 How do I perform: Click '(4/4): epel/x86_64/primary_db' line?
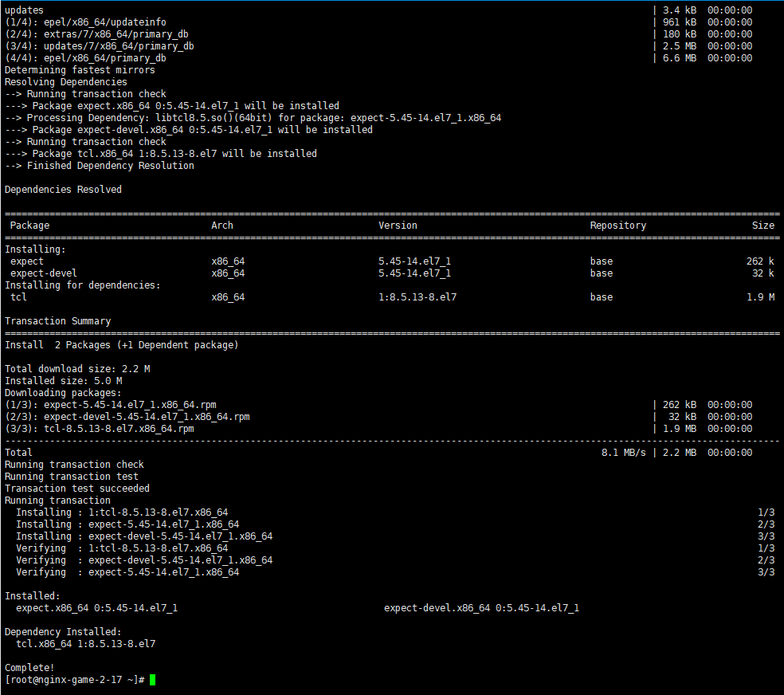click(85, 58)
